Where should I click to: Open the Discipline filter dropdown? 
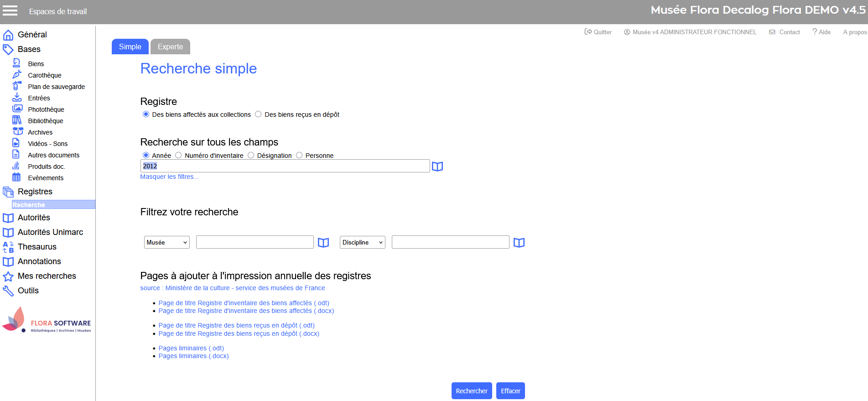(362, 242)
